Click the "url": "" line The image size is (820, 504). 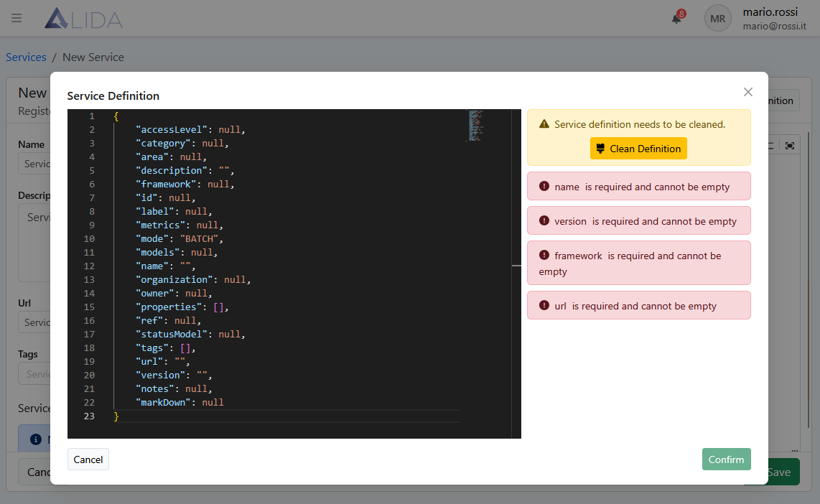[x=163, y=361]
